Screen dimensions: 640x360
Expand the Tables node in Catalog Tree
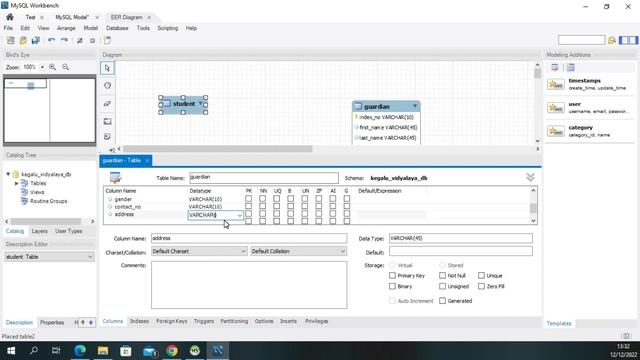click(x=17, y=183)
